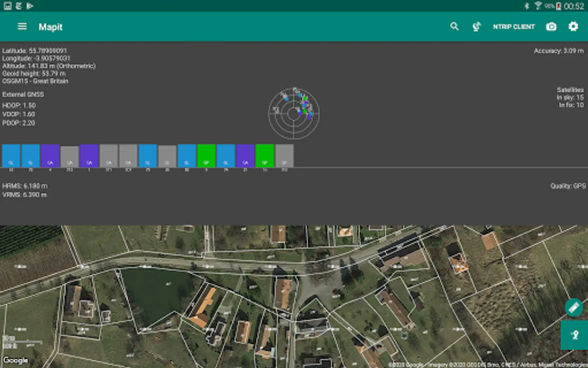Tap the 00:52 clock
This screenshot has height=368, width=588.
pos(574,6)
